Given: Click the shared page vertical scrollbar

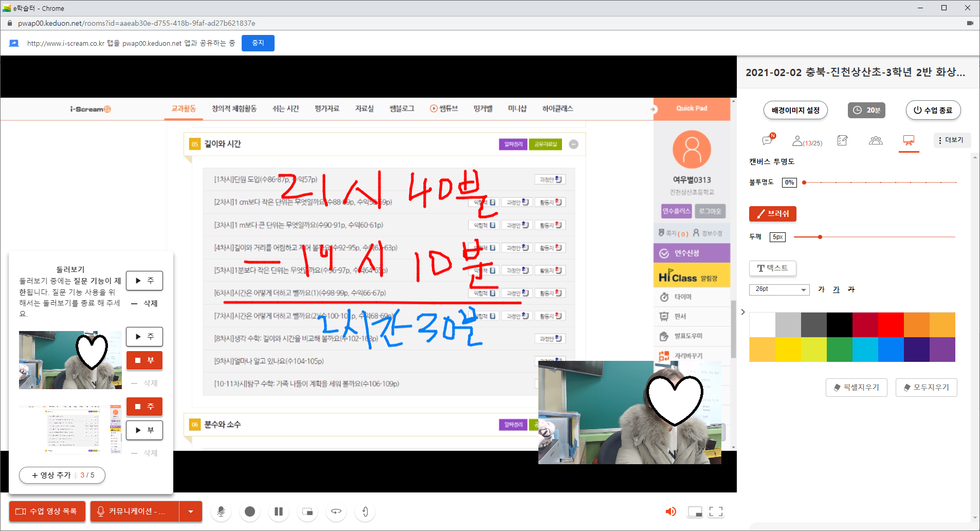Looking at the screenshot, I should (x=734, y=329).
